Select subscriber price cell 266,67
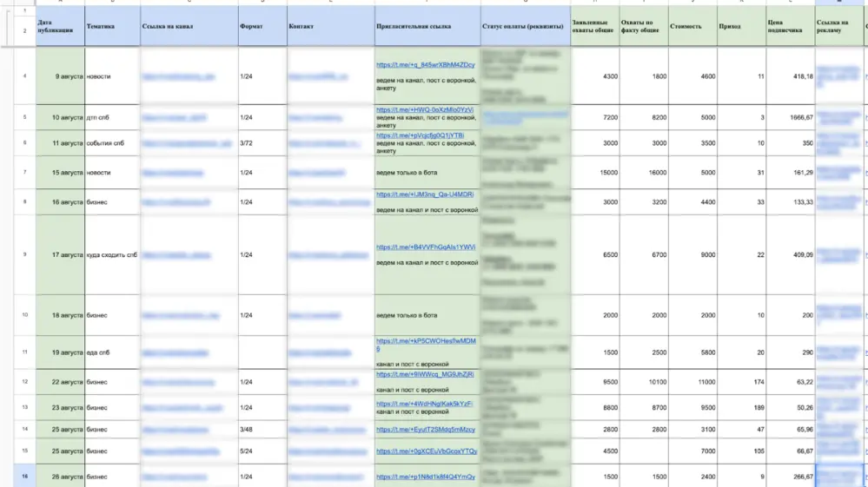868x487 pixels. pyautogui.click(x=791, y=477)
